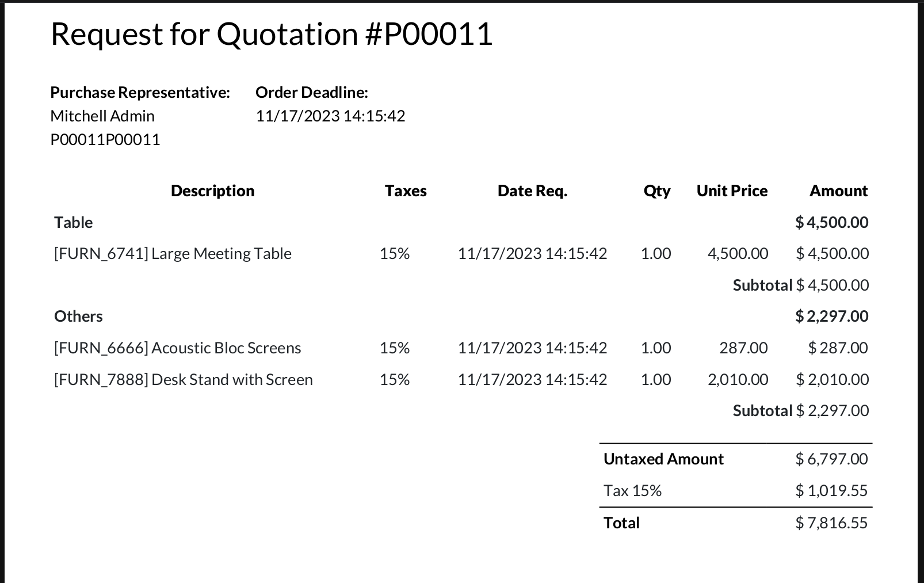This screenshot has width=924, height=583.
Task: Click the P00011P00011 reference text
Action: 105,140
